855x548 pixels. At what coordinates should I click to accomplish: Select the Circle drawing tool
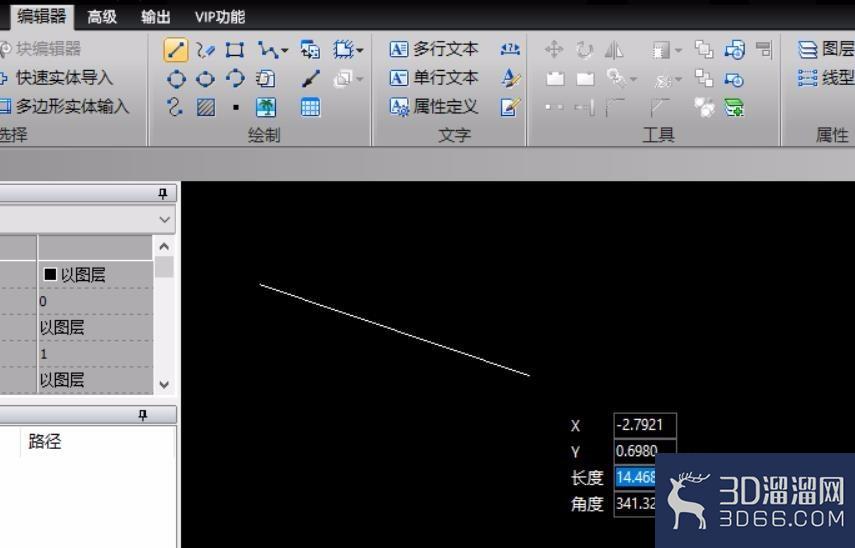(176, 79)
